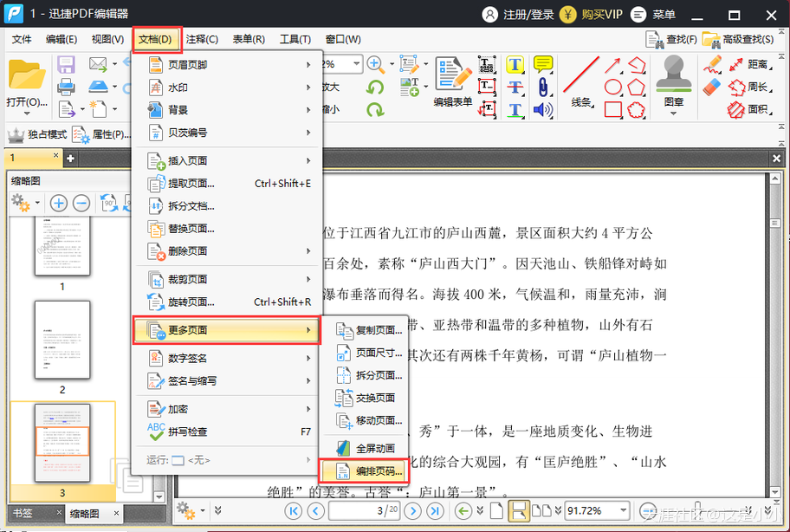Choose 移动页面... from submenu
The image size is (790, 532).
(364, 420)
